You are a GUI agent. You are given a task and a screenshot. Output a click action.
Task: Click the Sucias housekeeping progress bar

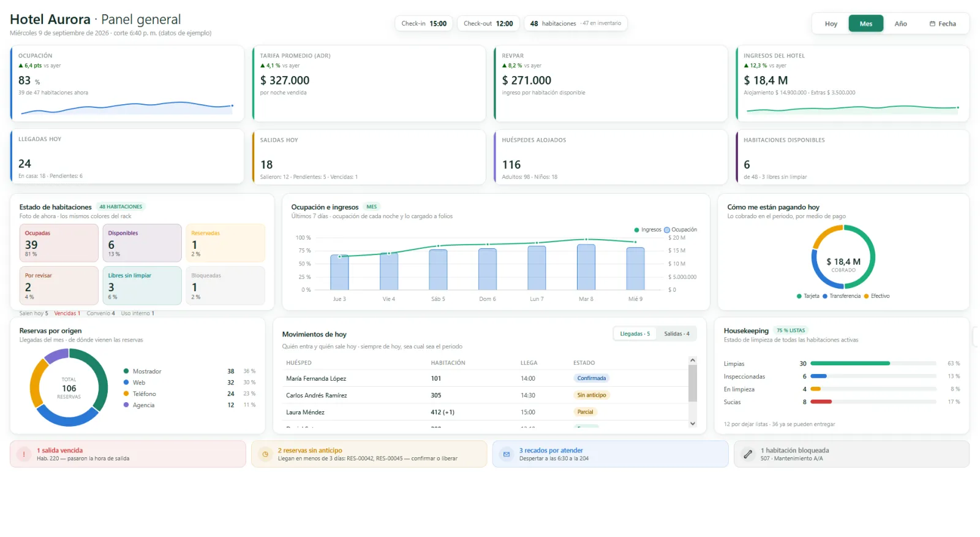point(873,402)
